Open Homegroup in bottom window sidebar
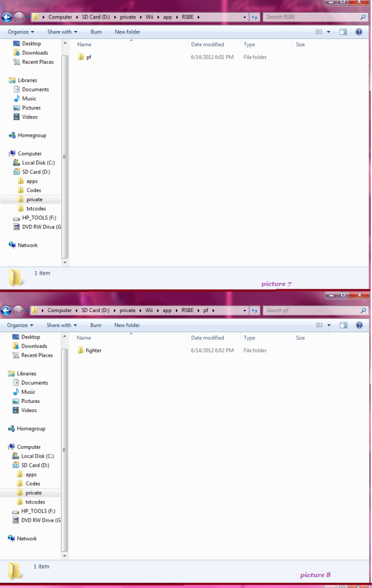Image resolution: width=372 pixels, height=588 pixels. click(31, 429)
